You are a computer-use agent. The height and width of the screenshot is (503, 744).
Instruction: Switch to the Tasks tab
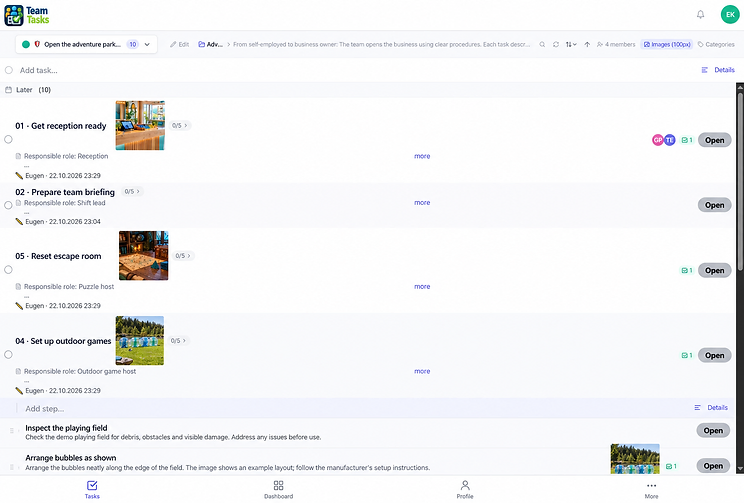click(92, 489)
